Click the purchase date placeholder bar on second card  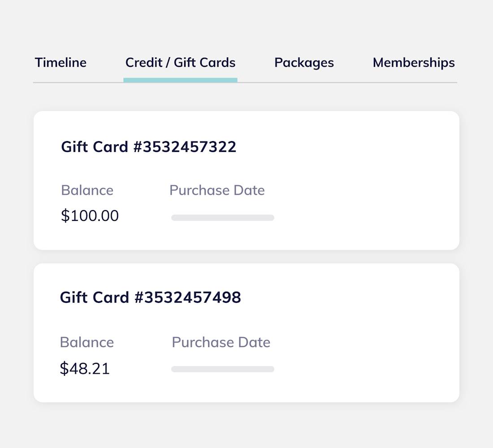coord(222,369)
